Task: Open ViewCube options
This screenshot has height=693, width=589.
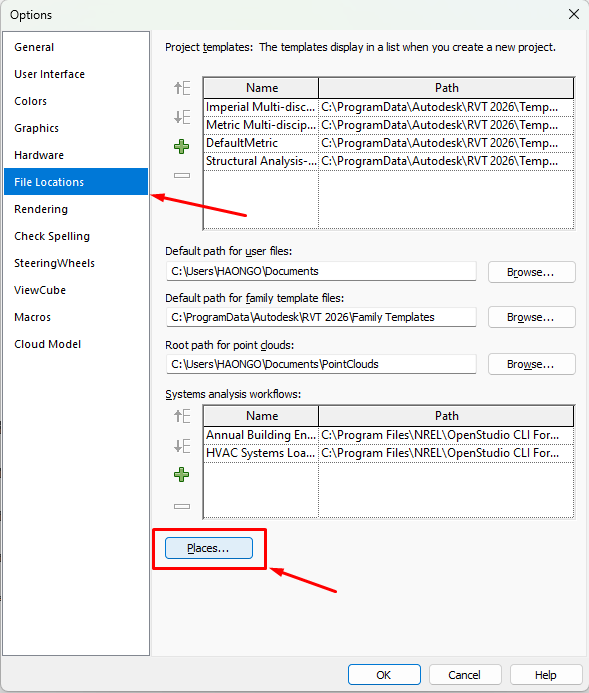Action: [76, 289]
